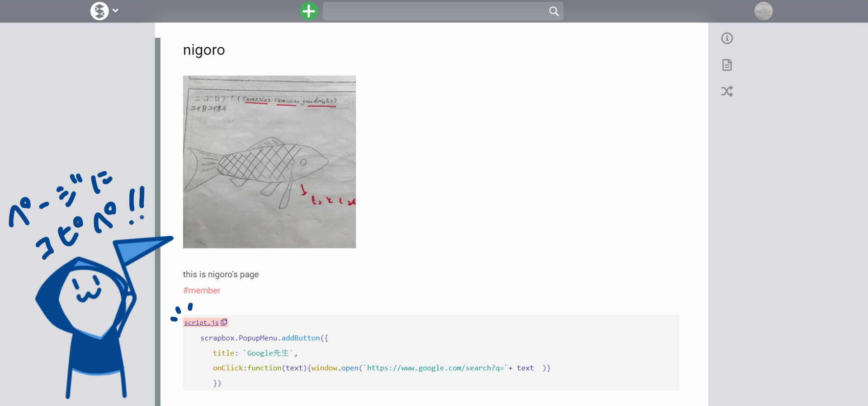Show page info icon
Screen dimensions: 868x406
(727, 38)
